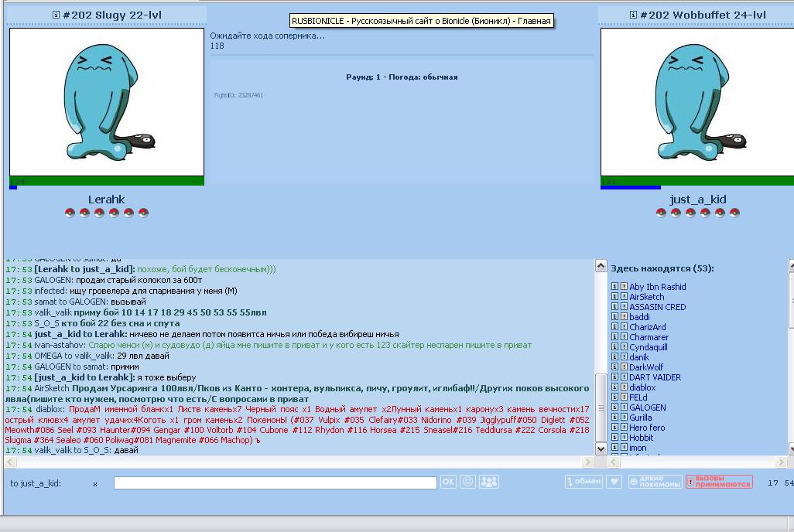Click the 'обмен' trade button
Viewport: 794px width, 532px height.
point(584,482)
